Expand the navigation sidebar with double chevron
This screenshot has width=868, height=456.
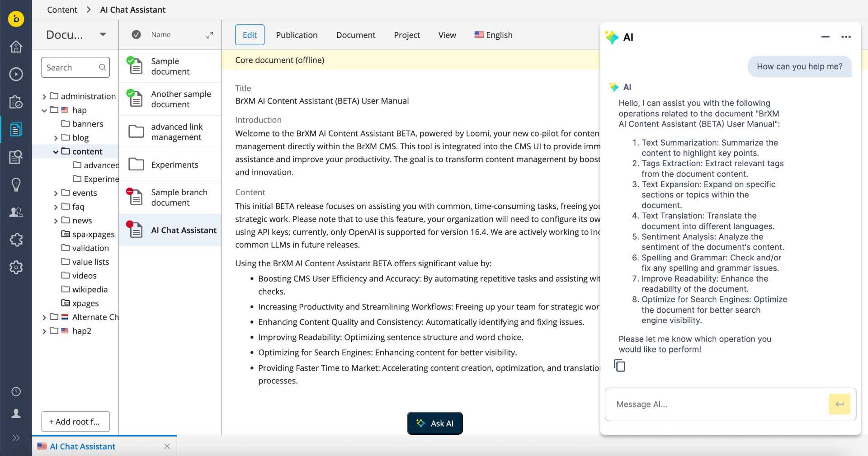(x=16, y=437)
